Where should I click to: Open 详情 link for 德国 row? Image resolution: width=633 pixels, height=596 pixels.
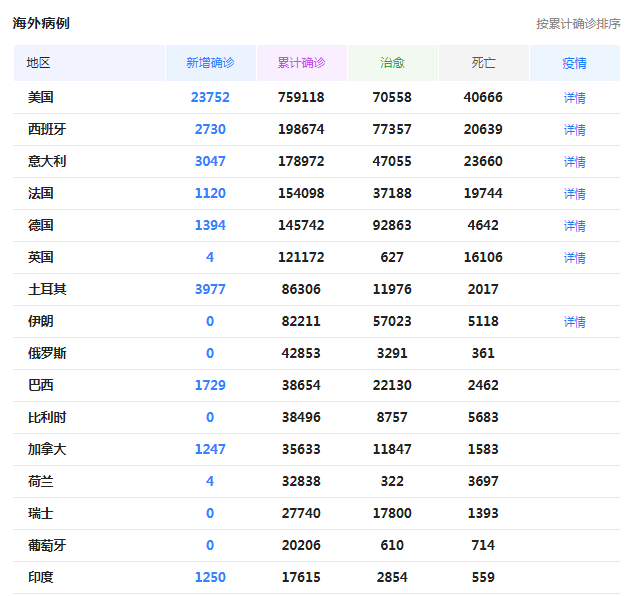point(574,225)
